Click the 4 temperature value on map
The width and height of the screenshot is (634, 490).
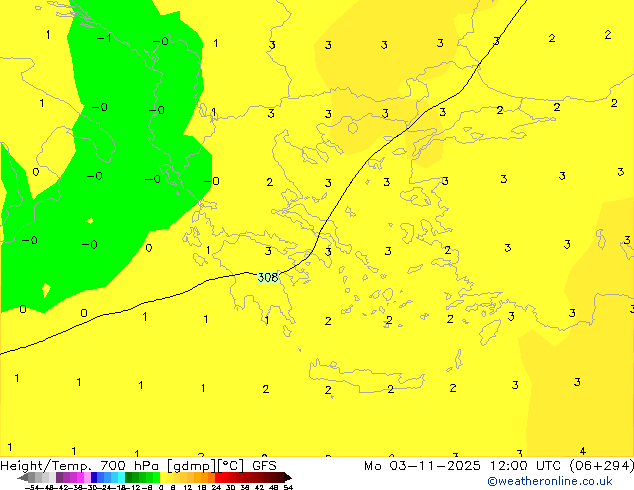[x=583, y=451]
